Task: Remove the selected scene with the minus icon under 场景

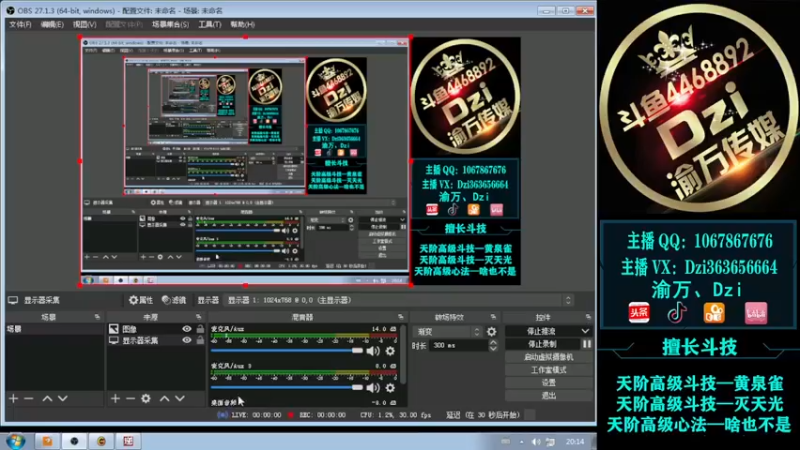Action: tap(29, 398)
